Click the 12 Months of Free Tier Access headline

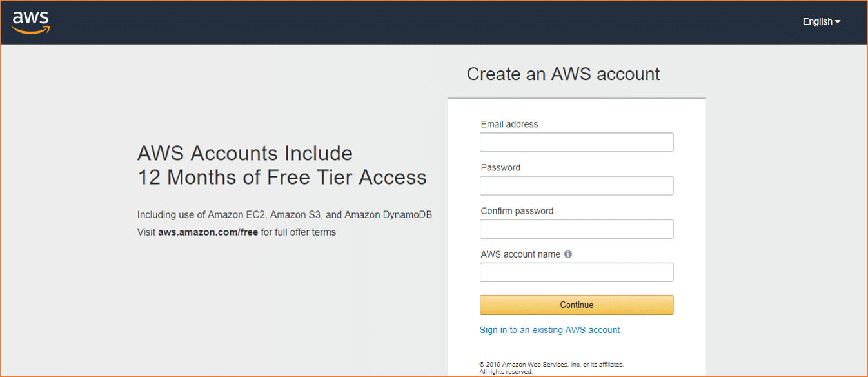(282, 177)
